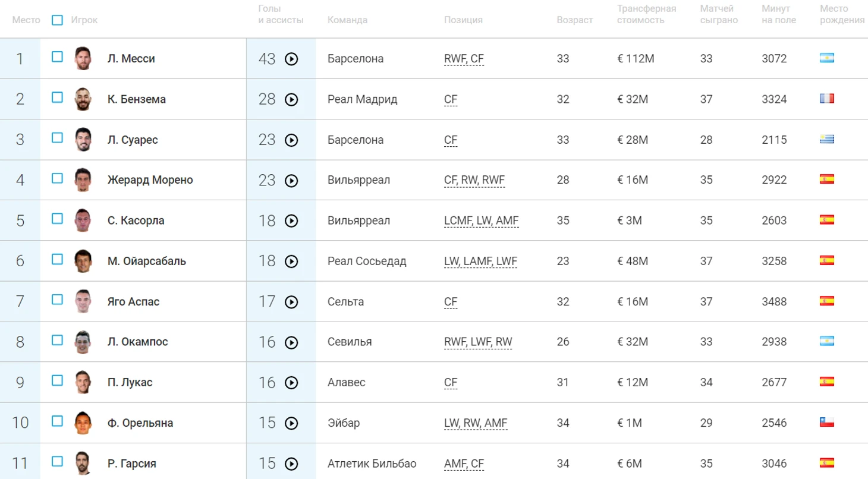
Task: Tick the checkbox for Р. Гарсия
Action: 57,461
